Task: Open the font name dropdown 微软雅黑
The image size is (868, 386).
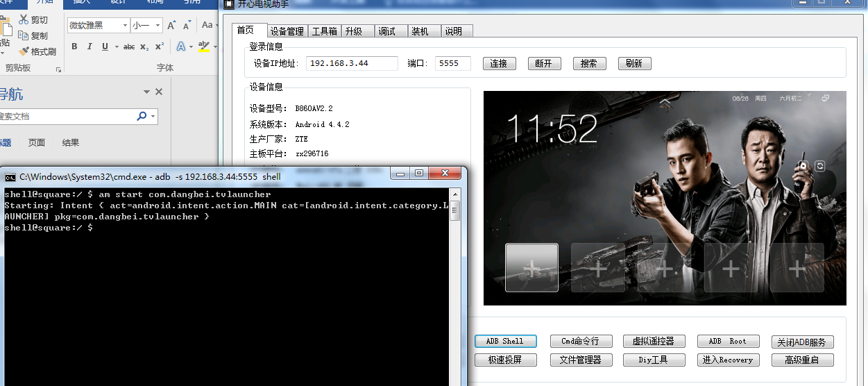Action: [126, 26]
